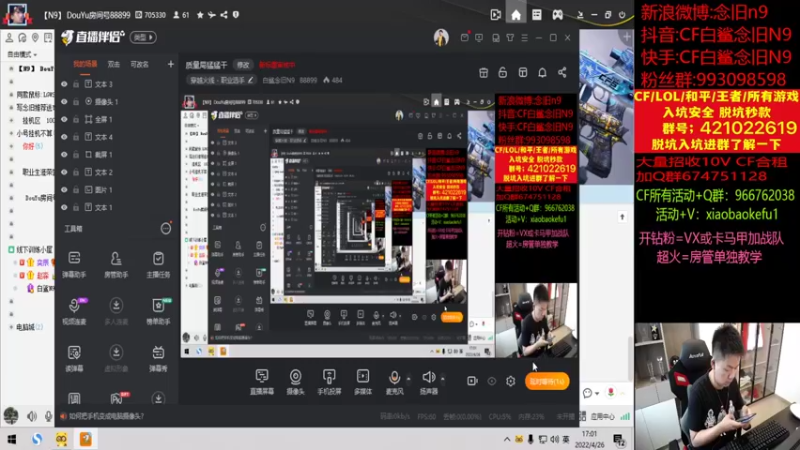Lock the 文本 3 layer
The image size is (800, 450).
(76, 84)
